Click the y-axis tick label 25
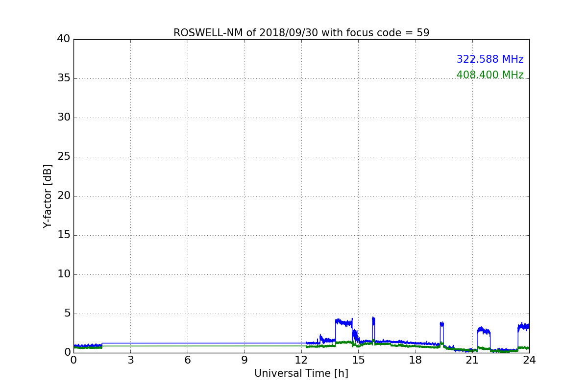 64,157
